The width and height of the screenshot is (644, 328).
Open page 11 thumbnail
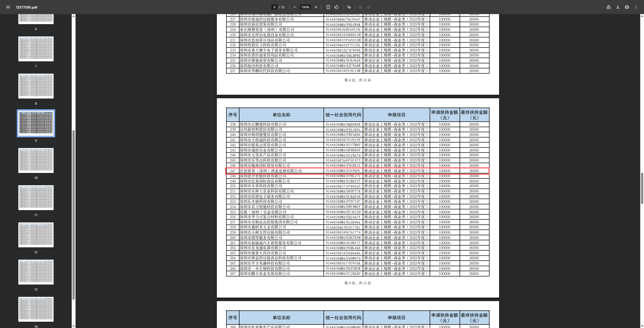36,198
